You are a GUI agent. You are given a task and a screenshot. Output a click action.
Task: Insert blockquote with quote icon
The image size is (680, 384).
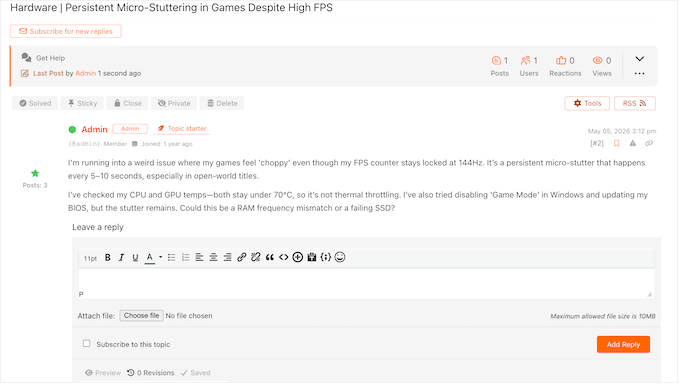[x=270, y=258]
